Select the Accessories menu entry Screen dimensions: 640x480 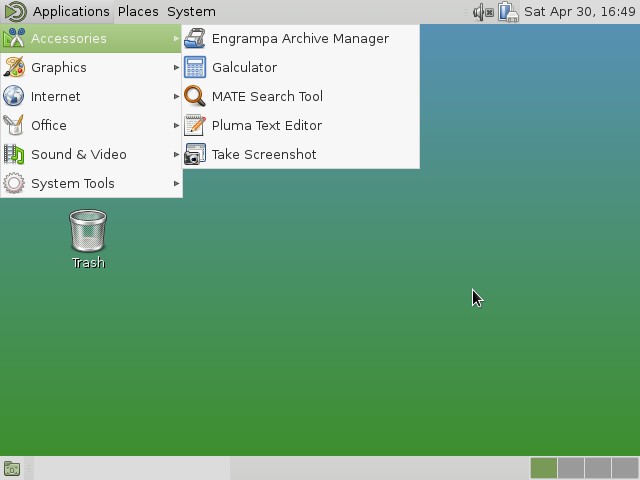pos(91,38)
